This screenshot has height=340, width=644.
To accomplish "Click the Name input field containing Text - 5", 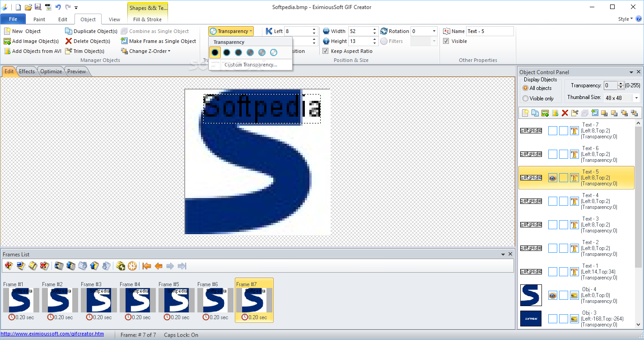I will pyautogui.click(x=490, y=31).
